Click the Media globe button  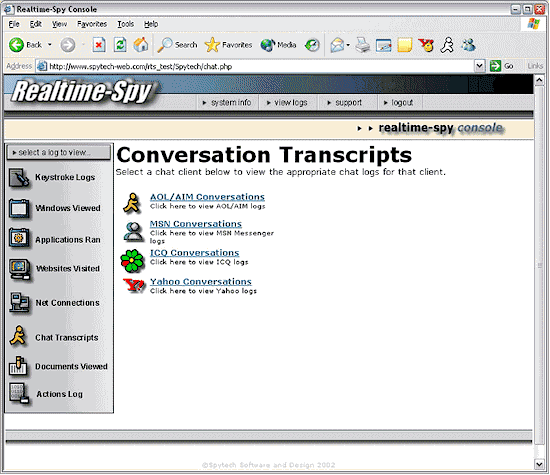279,45
